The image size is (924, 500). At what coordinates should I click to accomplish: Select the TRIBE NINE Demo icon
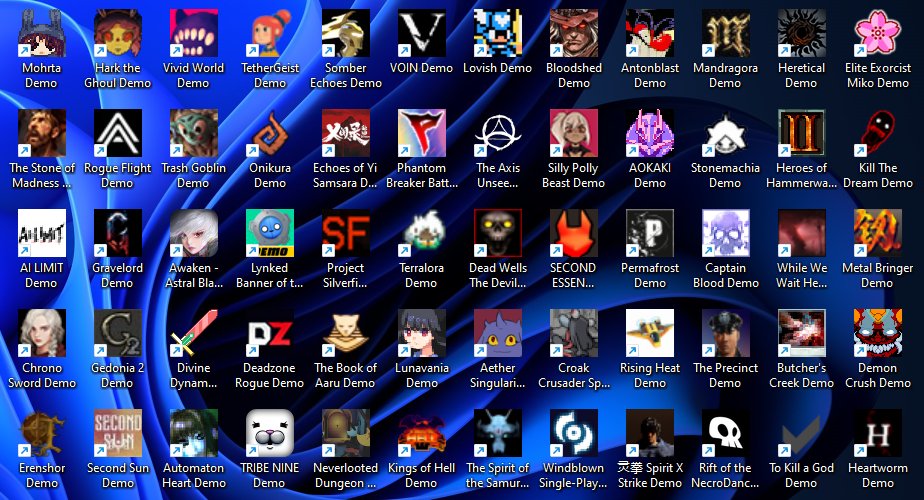pos(270,433)
